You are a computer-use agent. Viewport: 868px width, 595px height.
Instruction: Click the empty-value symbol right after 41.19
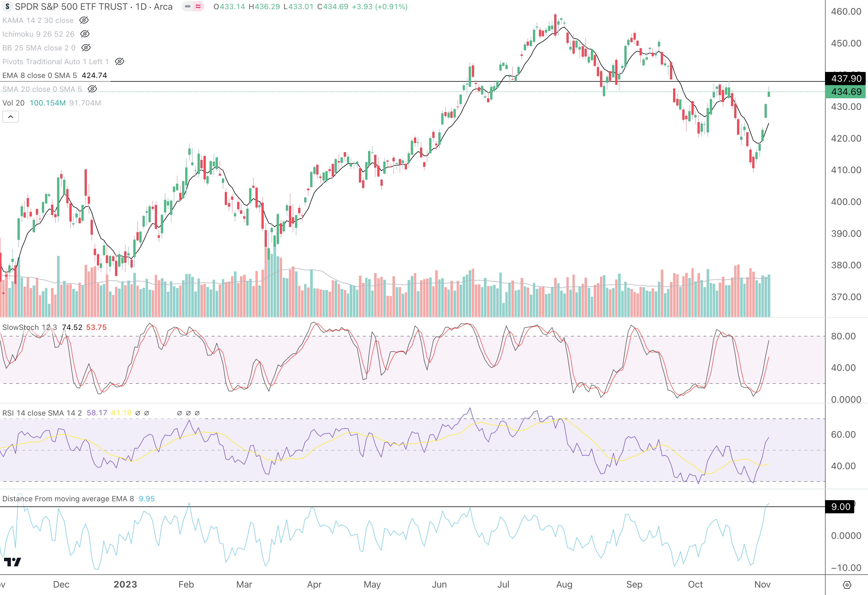(138, 413)
